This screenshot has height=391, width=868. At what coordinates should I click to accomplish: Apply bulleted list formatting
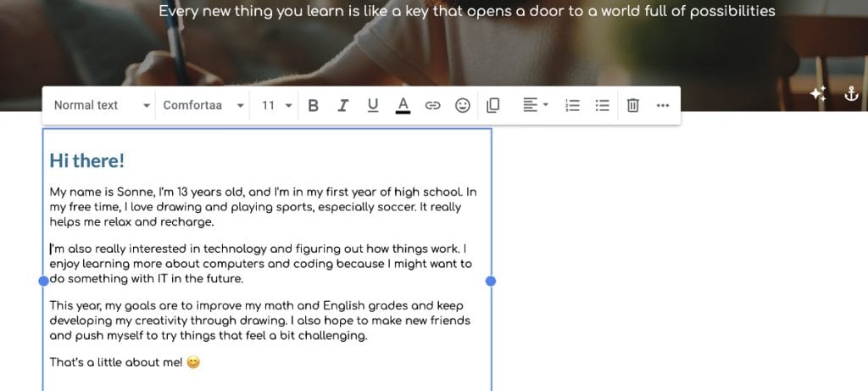point(603,105)
